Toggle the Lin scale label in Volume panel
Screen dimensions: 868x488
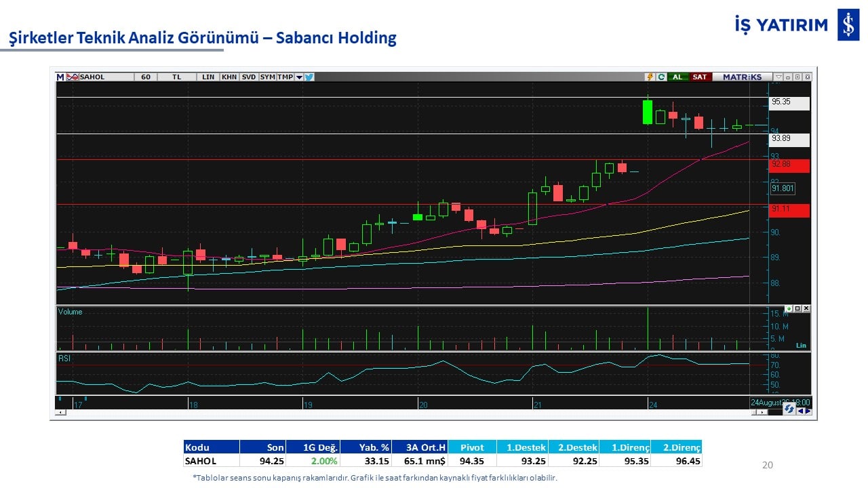[801, 346]
